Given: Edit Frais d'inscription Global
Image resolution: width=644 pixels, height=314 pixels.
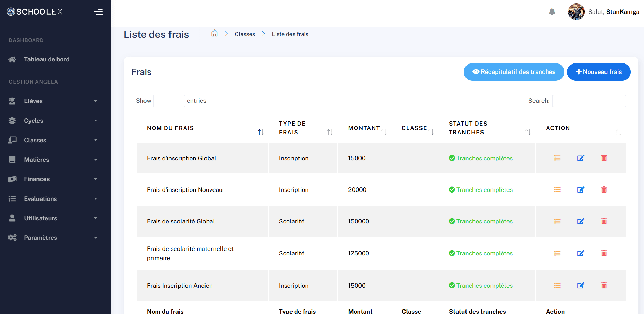Looking at the screenshot, I should click(581, 158).
